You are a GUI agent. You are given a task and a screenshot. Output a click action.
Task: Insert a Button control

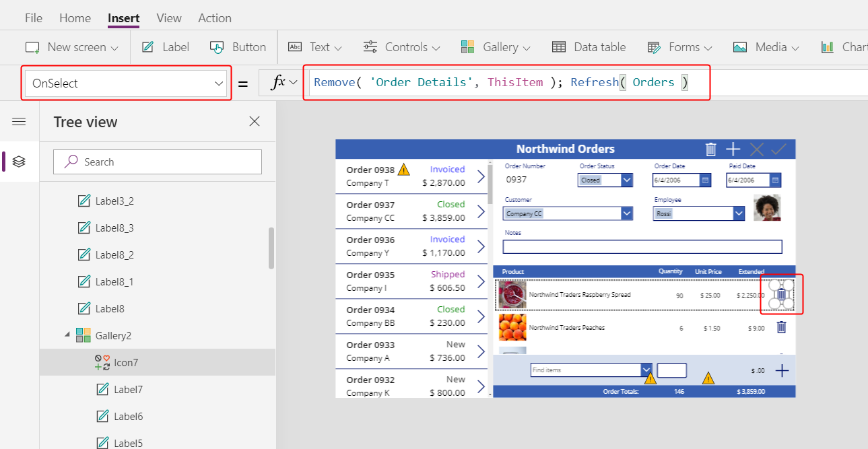click(238, 47)
